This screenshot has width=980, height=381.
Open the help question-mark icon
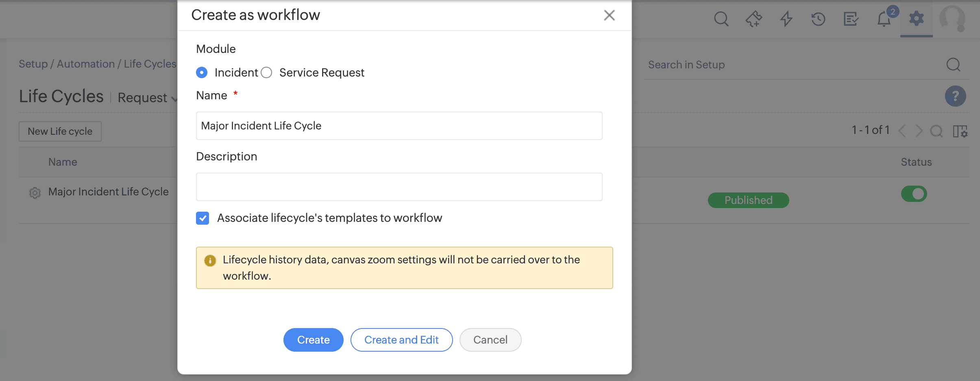pyautogui.click(x=955, y=96)
